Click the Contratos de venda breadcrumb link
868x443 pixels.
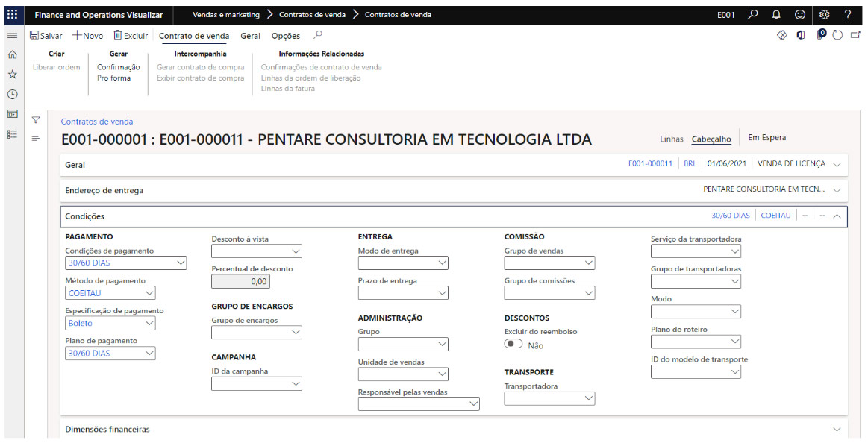point(97,122)
